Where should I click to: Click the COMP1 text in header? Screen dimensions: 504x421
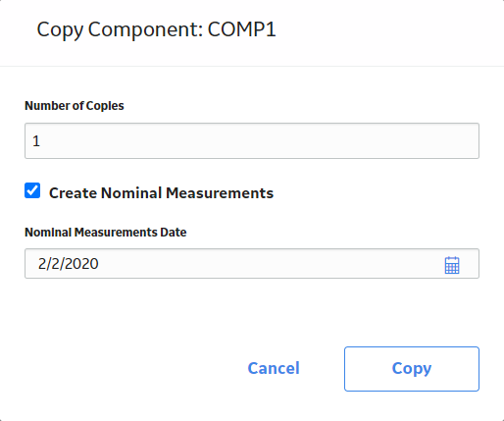point(242,29)
